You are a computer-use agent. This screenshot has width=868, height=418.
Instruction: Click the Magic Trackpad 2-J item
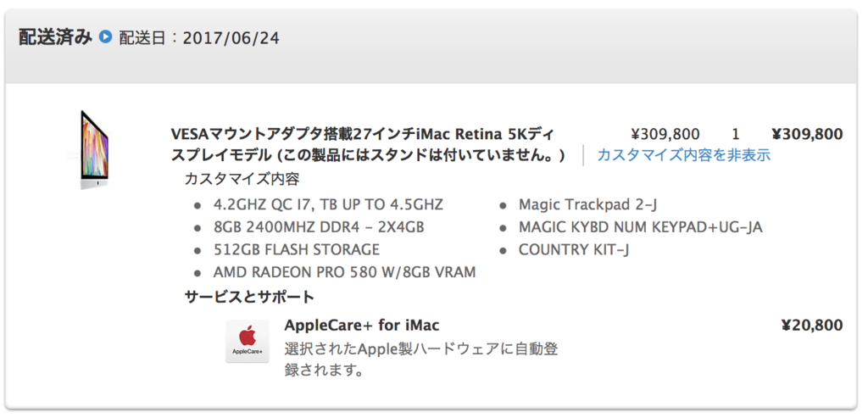(x=588, y=205)
